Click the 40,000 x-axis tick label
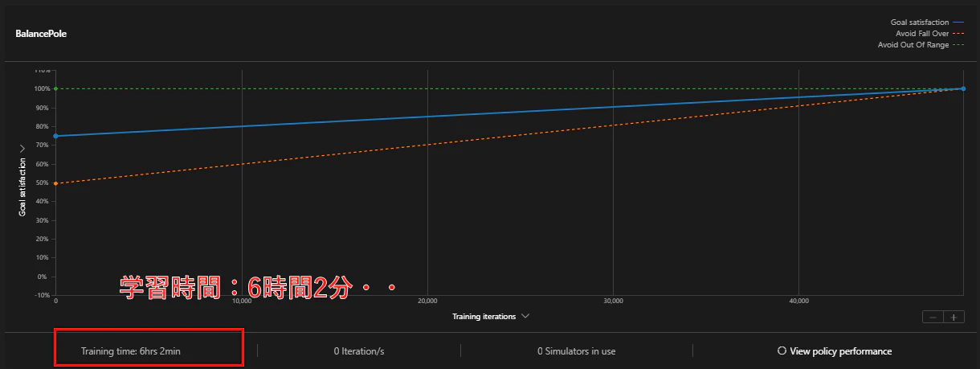 click(798, 301)
